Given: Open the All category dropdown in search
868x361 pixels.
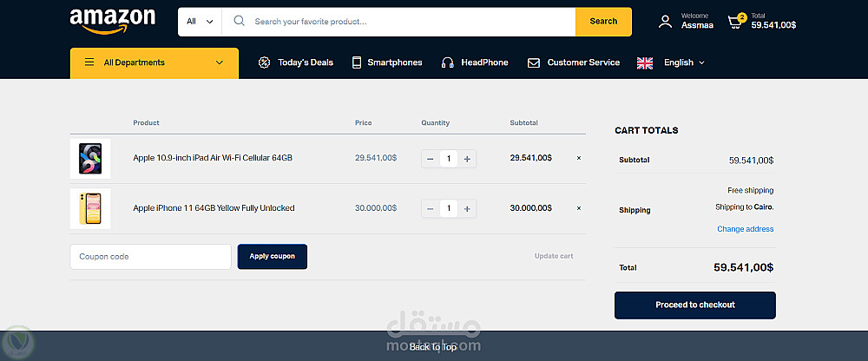Looking at the screenshot, I should pyautogui.click(x=200, y=22).
